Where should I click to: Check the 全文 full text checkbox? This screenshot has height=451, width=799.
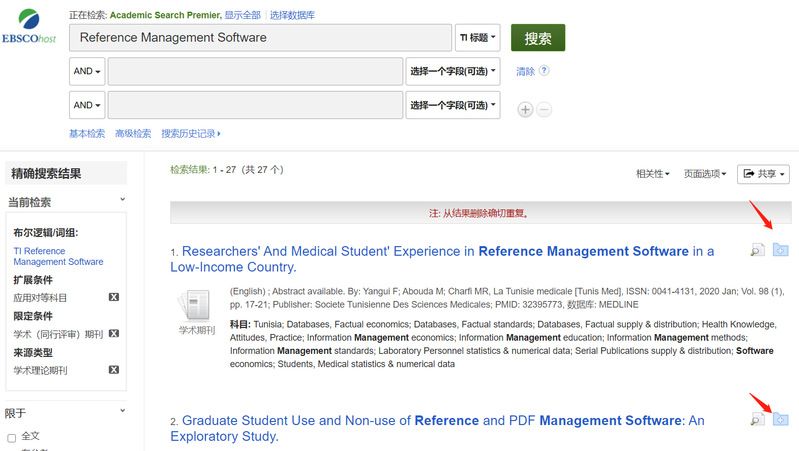[12, 437]
